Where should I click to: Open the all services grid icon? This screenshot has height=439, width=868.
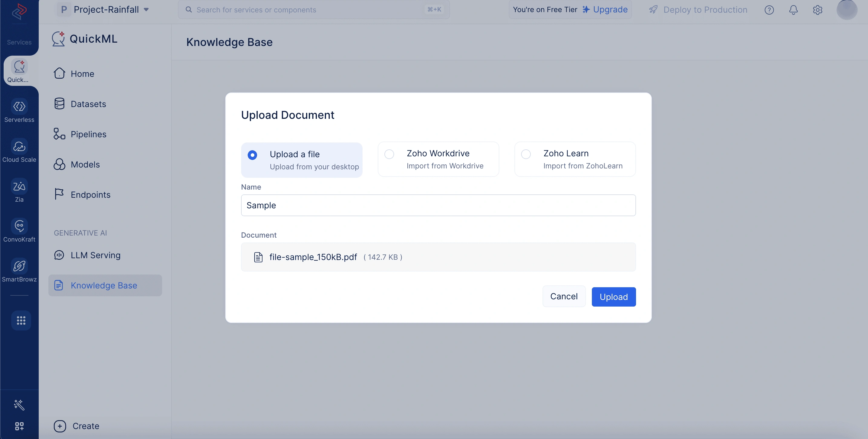click(x=21, y=320)
